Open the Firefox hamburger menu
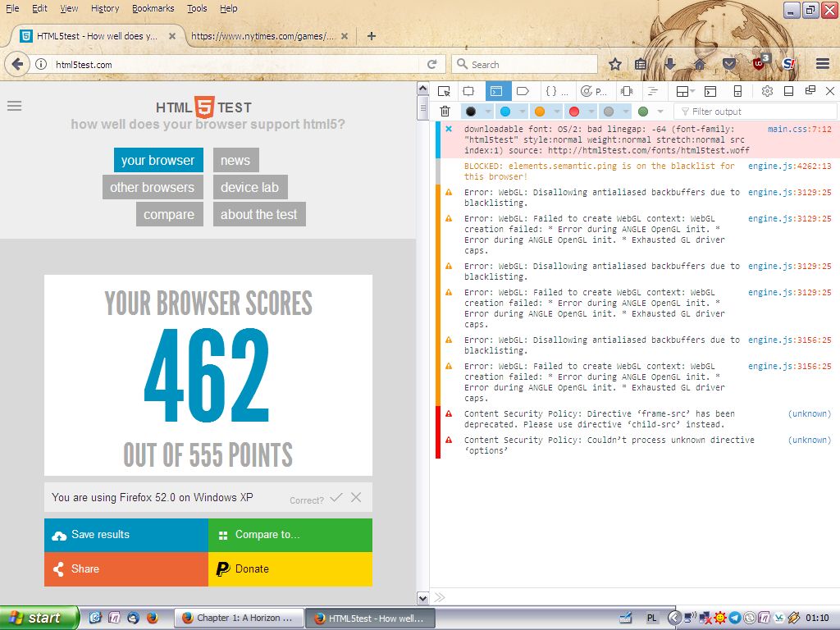The width and height of the screenshot is (840, 630). point(823,64)
